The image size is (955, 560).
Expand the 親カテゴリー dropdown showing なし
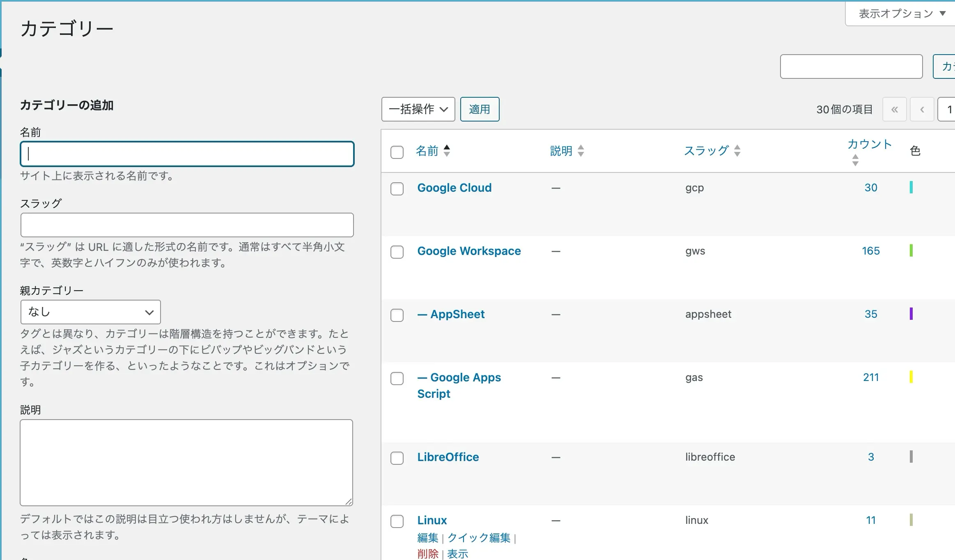click(x=90, y=312)
